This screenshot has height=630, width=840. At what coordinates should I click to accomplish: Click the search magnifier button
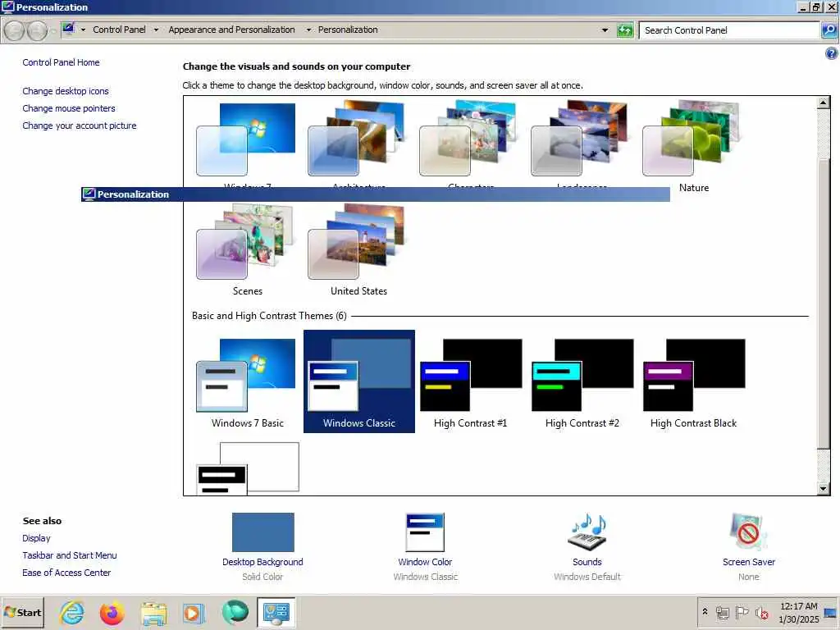coord(829,30)
